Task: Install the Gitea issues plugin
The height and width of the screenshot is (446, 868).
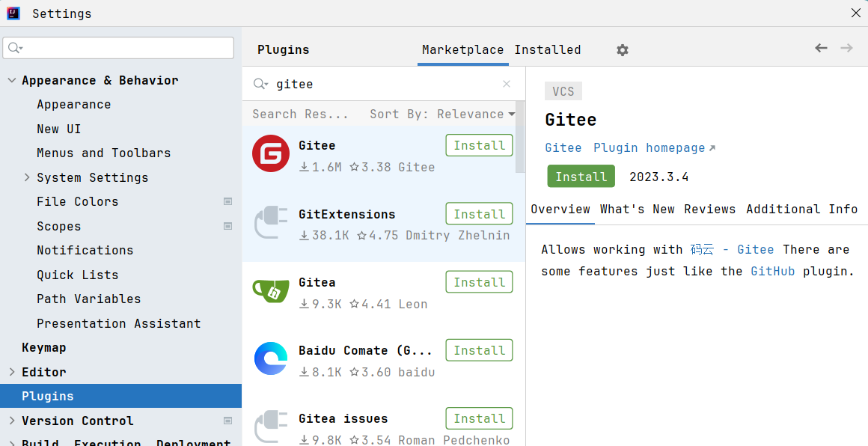Action: point(480,418)
